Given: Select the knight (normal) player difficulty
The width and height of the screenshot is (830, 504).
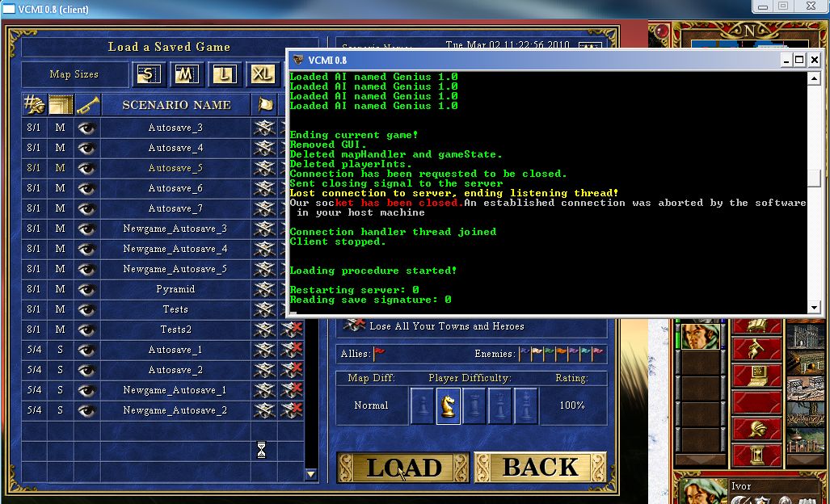Looking at the screenshot, I should point(449,405).
